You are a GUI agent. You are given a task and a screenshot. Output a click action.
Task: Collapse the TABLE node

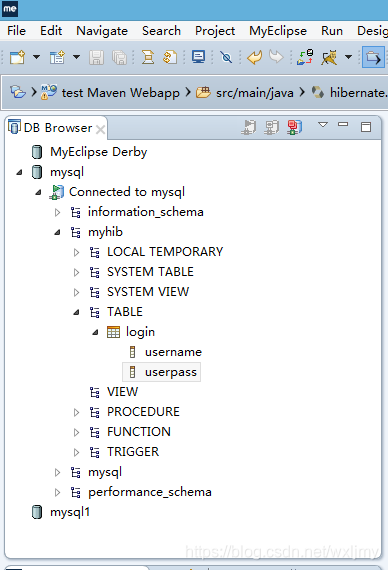(x=76, y=312)
